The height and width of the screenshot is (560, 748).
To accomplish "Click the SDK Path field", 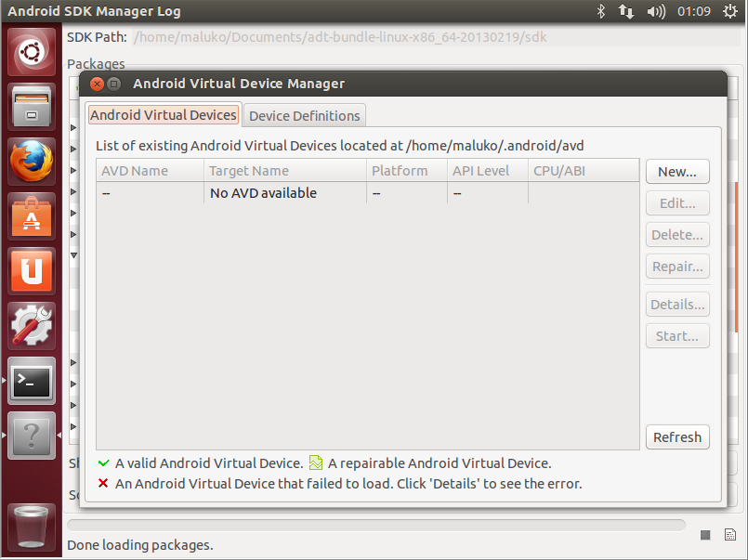I will (436, 37).
